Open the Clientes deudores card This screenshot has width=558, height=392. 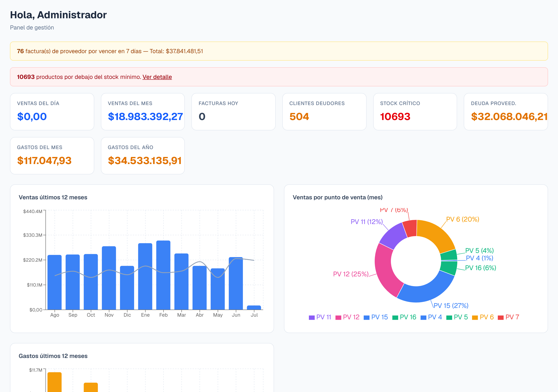click(x=324, y=112)
